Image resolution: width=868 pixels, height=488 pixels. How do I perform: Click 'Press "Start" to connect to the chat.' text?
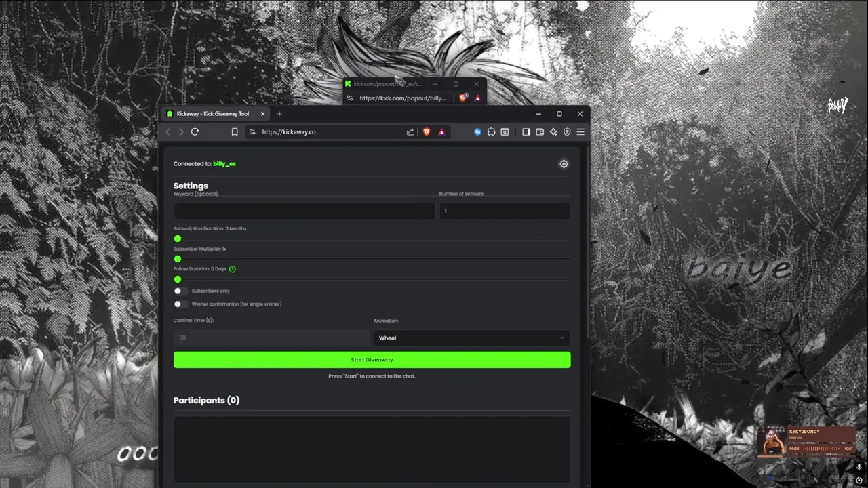click(372, 376)
